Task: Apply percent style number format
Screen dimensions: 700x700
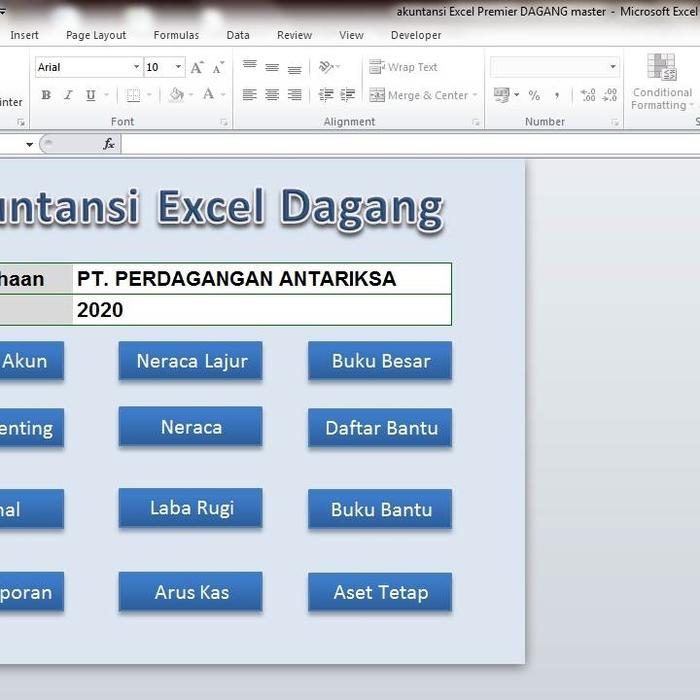Action: click(x=534, y=95)
